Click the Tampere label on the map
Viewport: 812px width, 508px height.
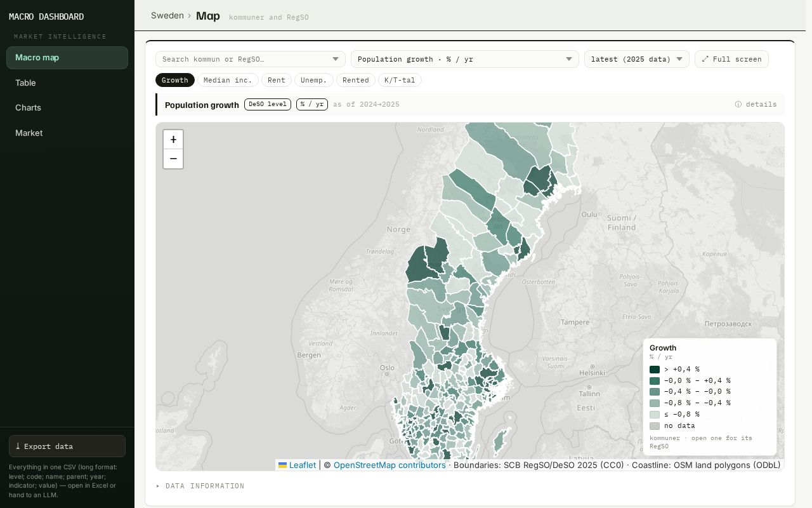pyautogui.click(x=575, y=322)
